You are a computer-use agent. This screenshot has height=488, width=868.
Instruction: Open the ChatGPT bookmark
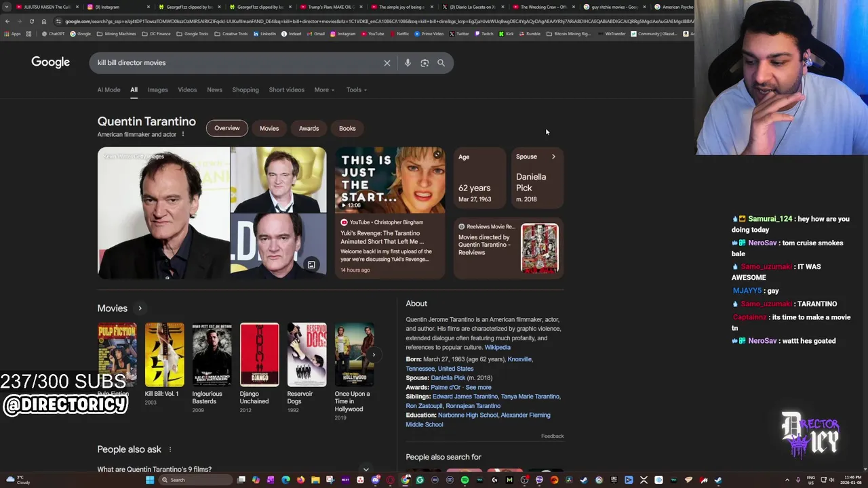[x=54, y=34]
